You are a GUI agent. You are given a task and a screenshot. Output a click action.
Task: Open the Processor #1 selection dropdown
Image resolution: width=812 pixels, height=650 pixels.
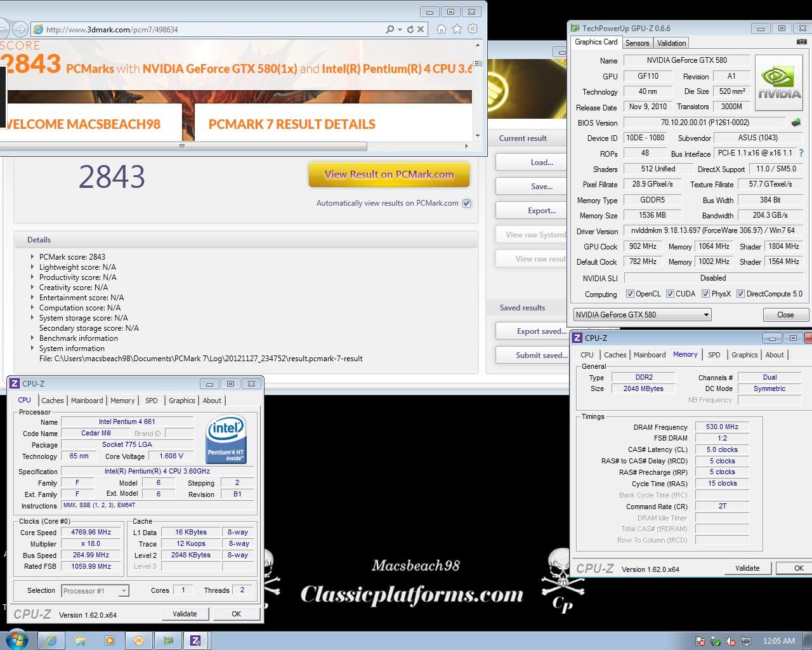pyautogui.click(x=95, y=591)
